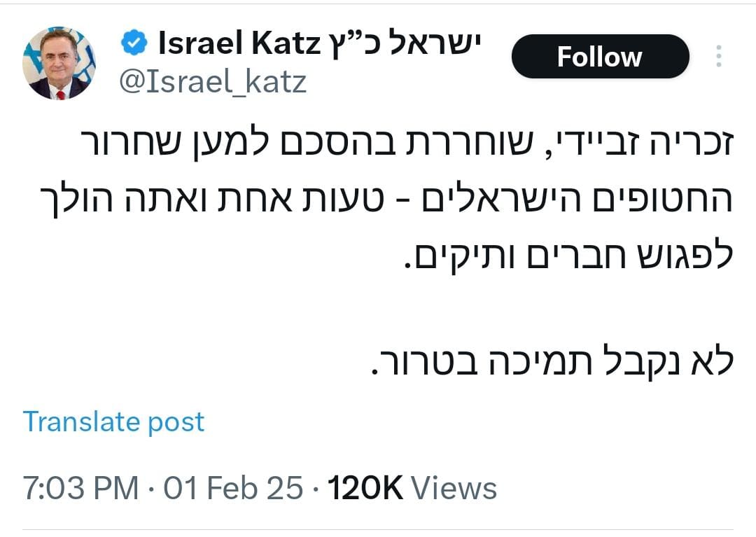Click the Views label
Image resolution: width=756 pixels, height=537 pixels.
pyautogui.click(x=454, y=488)
